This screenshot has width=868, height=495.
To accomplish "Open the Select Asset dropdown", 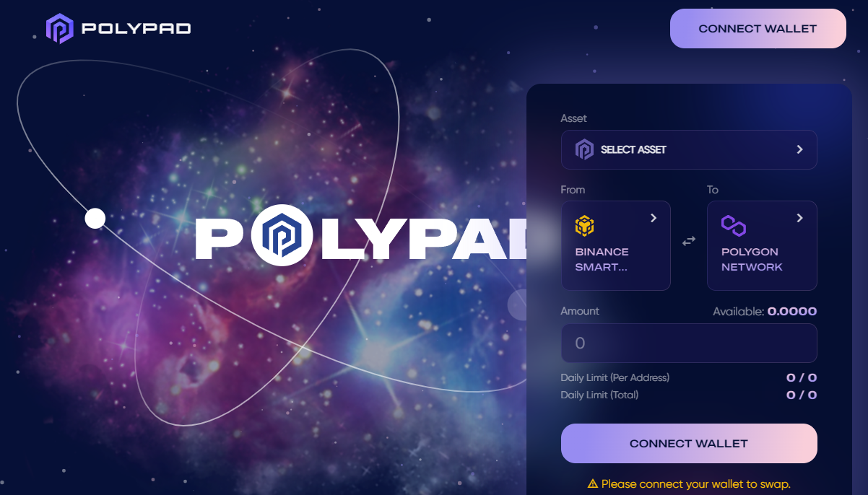I will pyautogui.click(x=689, y=149).
